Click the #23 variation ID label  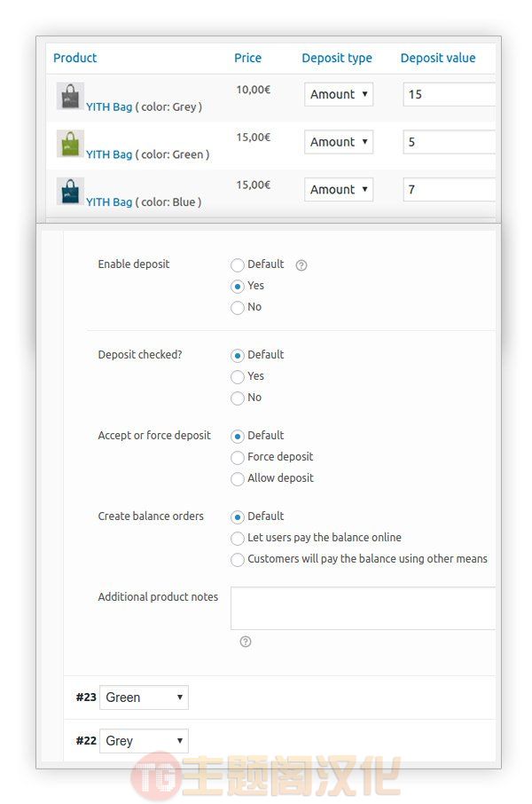click(x=86, y=698)
